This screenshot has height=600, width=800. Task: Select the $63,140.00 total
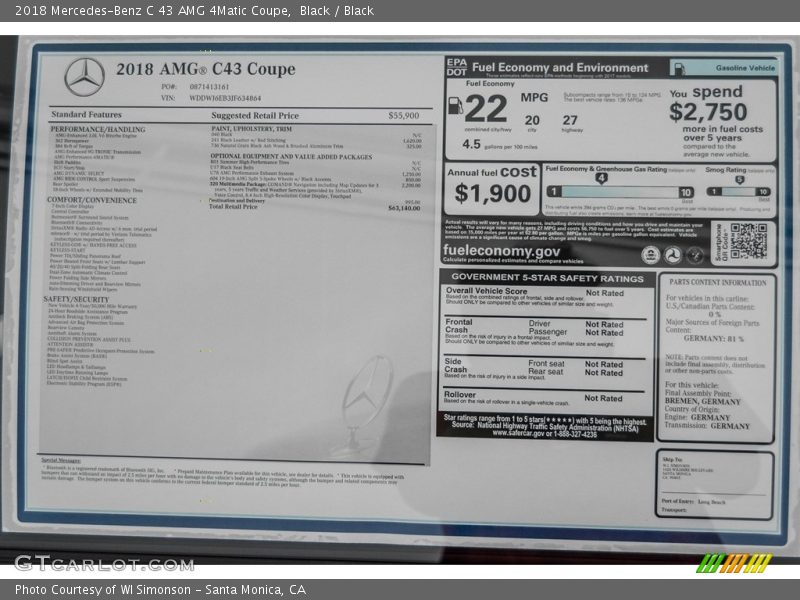[404, 208]
